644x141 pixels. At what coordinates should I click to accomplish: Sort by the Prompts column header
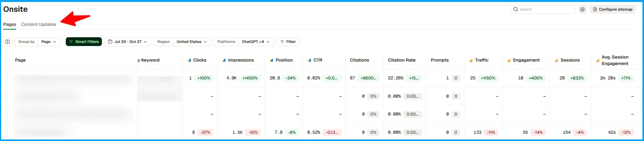440,60
